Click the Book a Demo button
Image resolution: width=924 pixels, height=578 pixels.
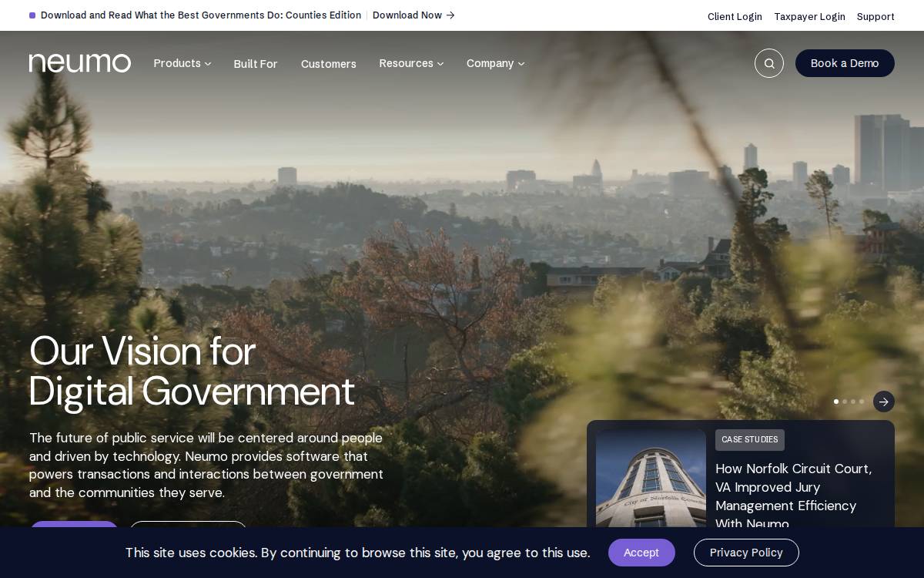click(x=845, y=63)
